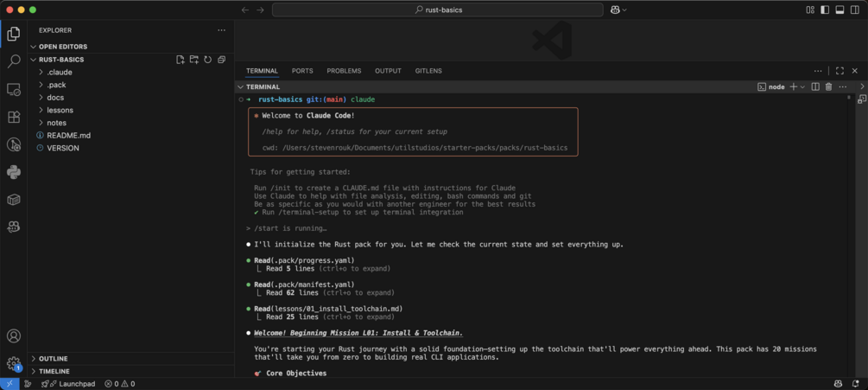
Task: Click Launchpad in the status bar
Action: (77, 384)
